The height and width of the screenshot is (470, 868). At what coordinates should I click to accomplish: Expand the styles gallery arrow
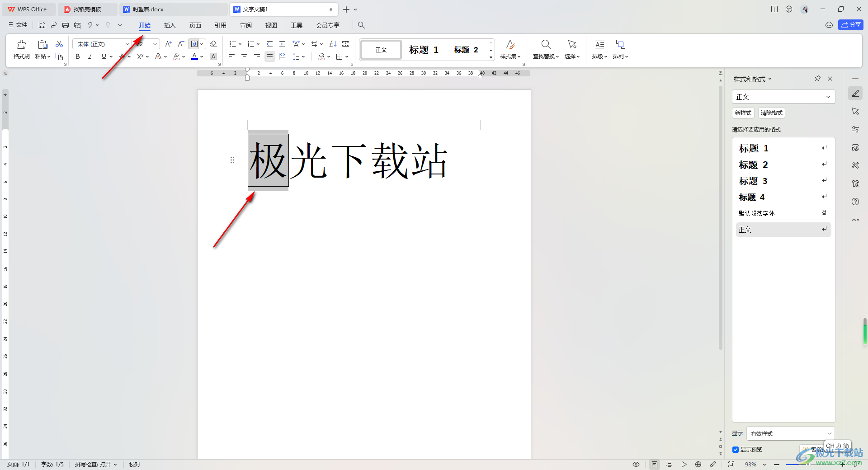pyautogui.click(x=491, y=57)
